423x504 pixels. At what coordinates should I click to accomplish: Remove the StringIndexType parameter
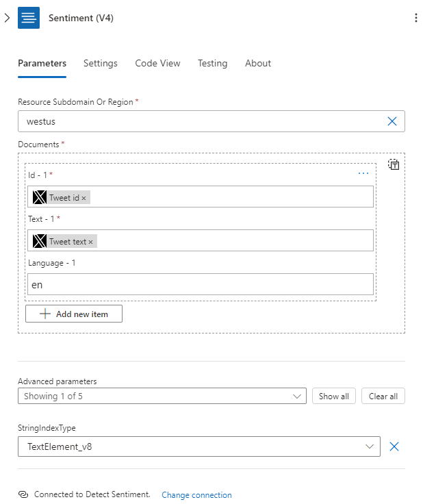click(x=394, y=446)
